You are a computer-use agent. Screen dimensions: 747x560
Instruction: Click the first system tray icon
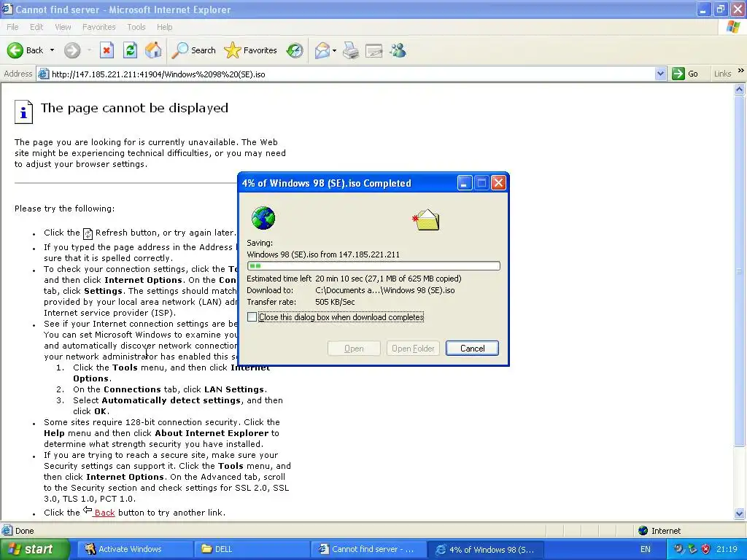(678, 549)
